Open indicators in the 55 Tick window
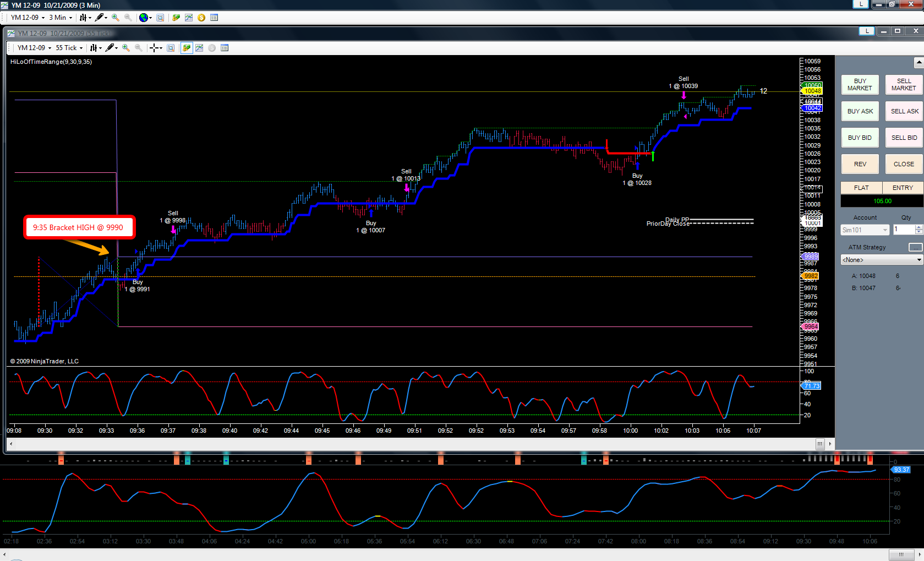 (x=199, y=48)
